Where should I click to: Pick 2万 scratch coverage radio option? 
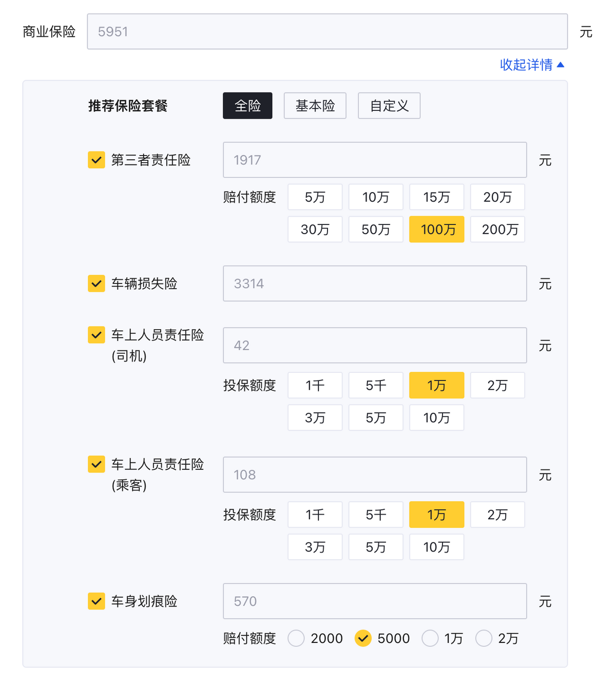(484, 638)
